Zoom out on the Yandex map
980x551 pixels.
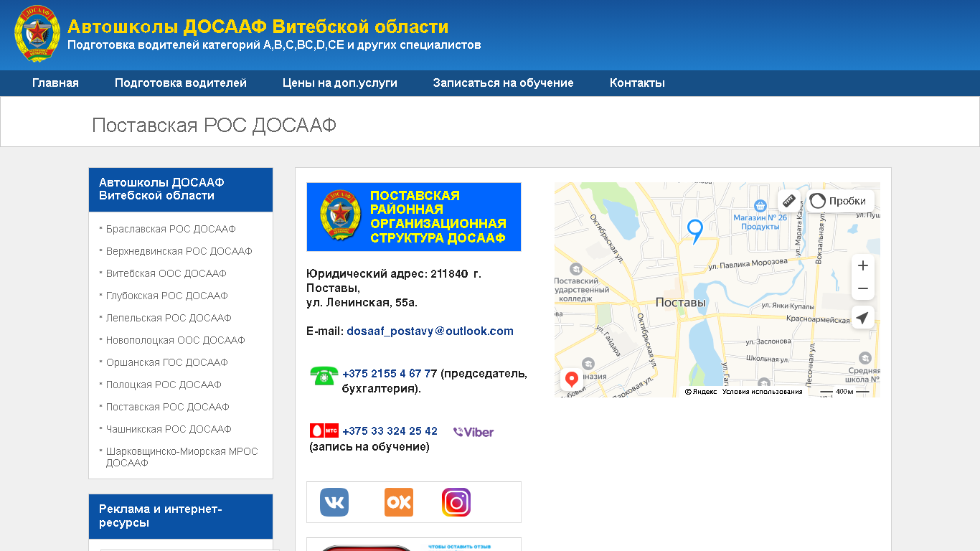(x=863, y=288)
